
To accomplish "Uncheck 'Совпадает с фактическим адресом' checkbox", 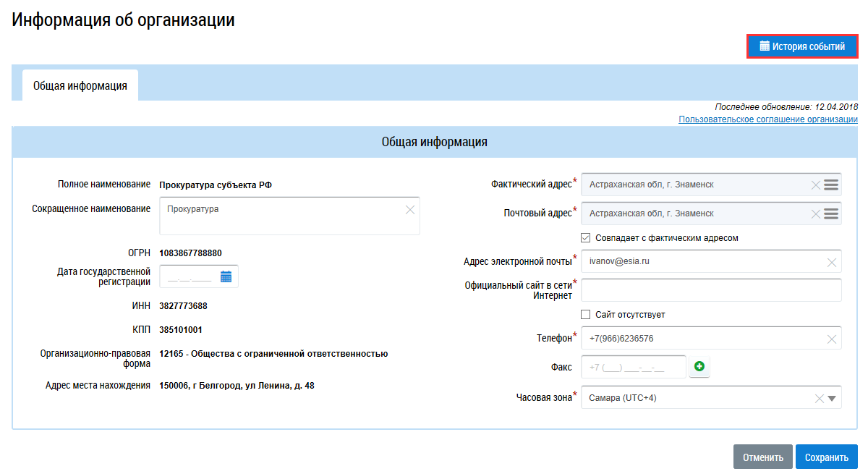I will click(x=586, y=237).
